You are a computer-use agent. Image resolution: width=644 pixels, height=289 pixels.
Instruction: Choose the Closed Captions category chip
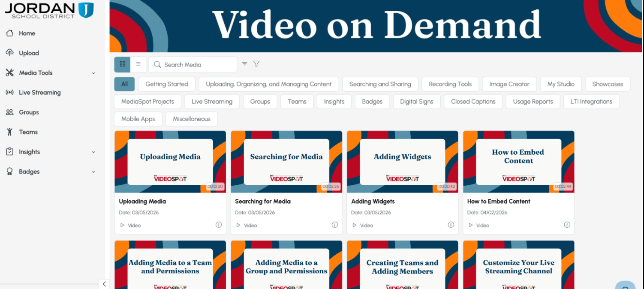click(x=473, y=102)
